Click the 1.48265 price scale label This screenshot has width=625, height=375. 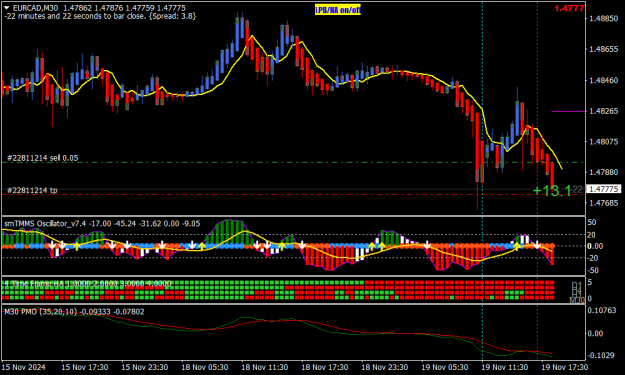[x=604, y=111]
